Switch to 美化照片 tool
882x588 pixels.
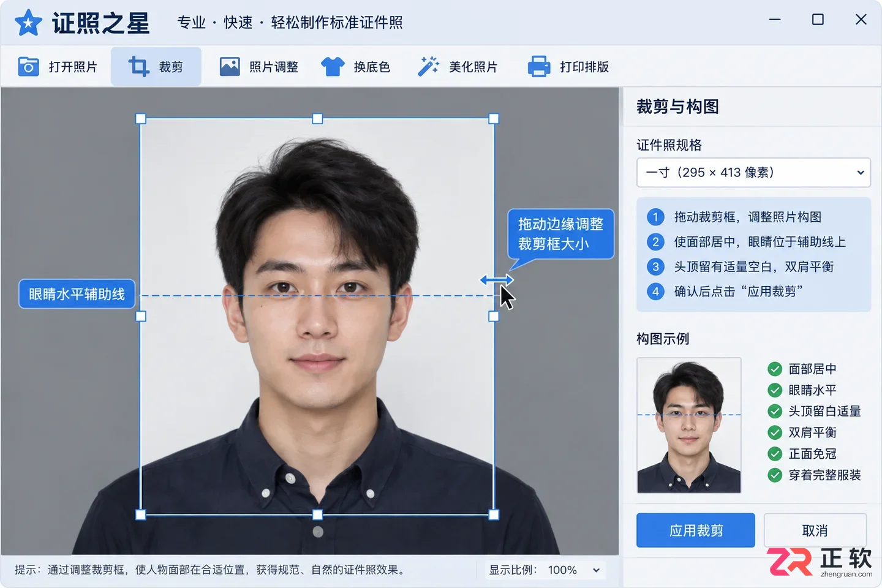point(458,66)
